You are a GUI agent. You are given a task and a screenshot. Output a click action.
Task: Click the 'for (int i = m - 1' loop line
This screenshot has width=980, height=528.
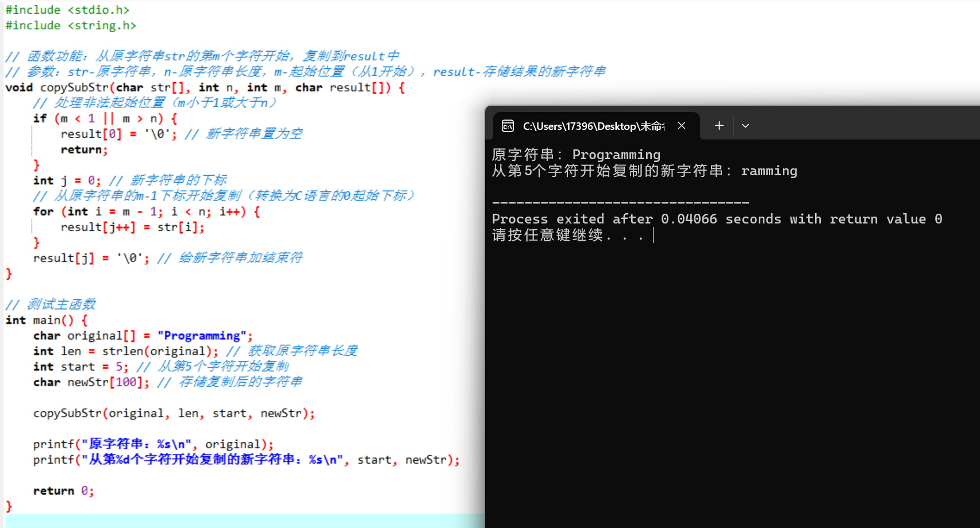coord(147,211)
